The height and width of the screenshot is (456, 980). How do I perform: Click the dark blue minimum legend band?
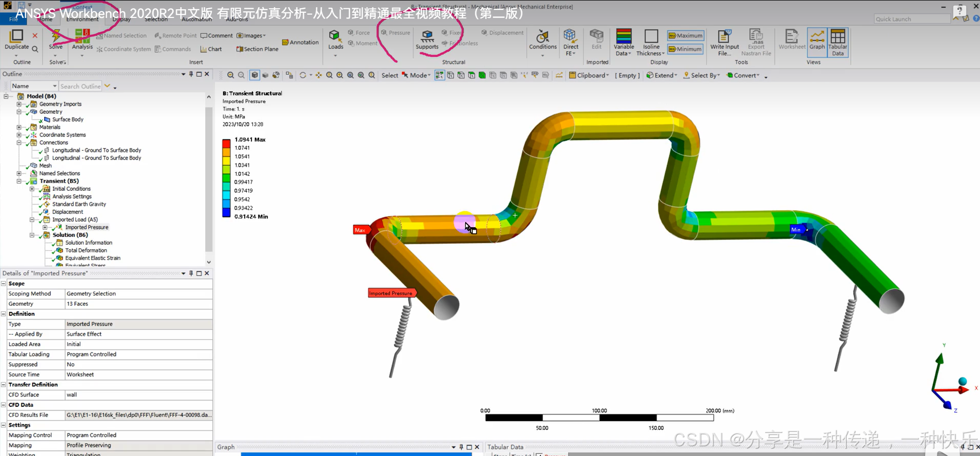[226, 213]
